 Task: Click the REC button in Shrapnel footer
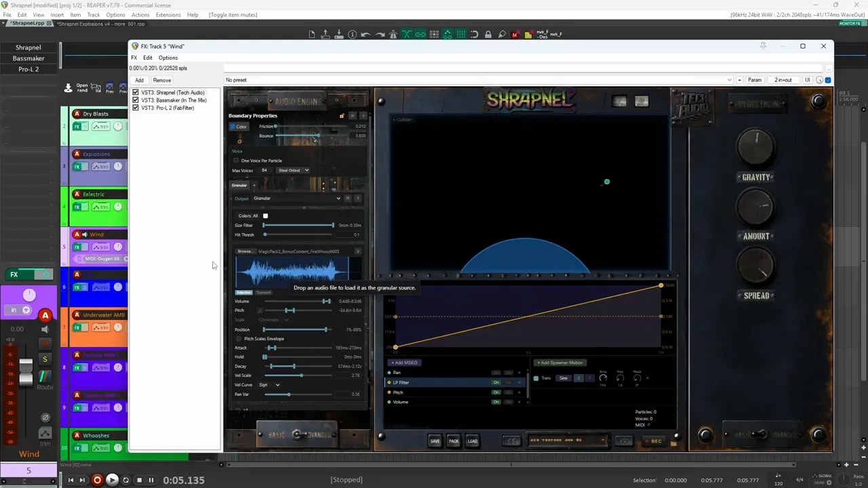pyautogui.click(x=654, y=441)
